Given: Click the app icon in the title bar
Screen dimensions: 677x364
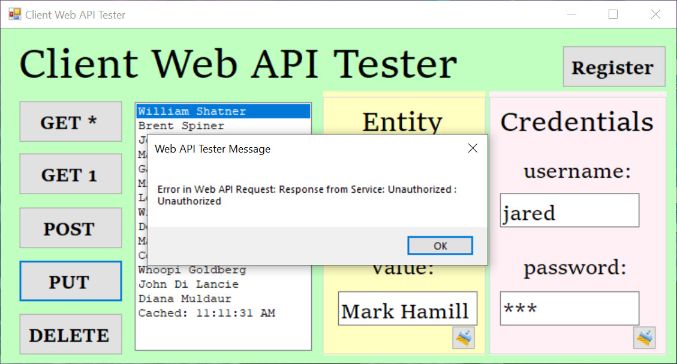Looking at the screenshot, I should [15, 14].
